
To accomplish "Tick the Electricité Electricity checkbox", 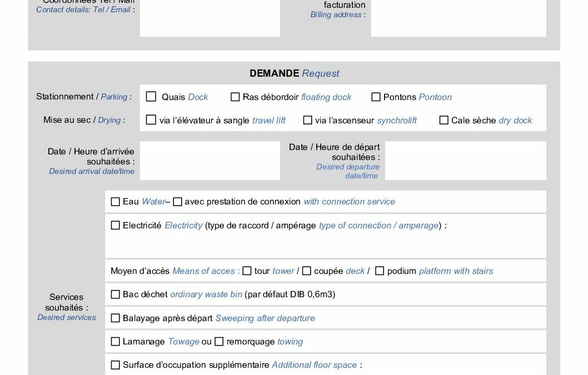I will [x=116, y=226].
